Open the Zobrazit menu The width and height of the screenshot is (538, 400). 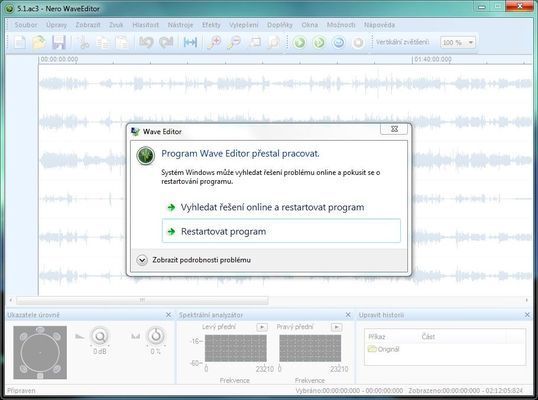(88, 25)
